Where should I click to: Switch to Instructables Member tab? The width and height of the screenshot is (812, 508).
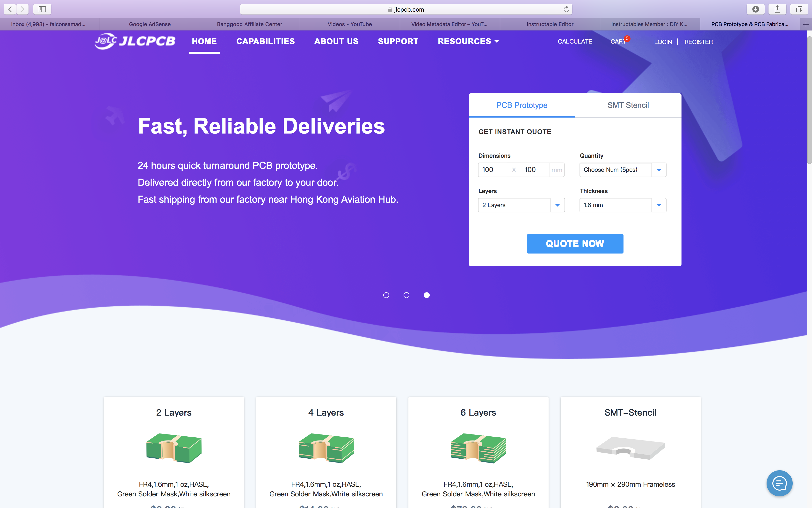(x=650, y=24)
